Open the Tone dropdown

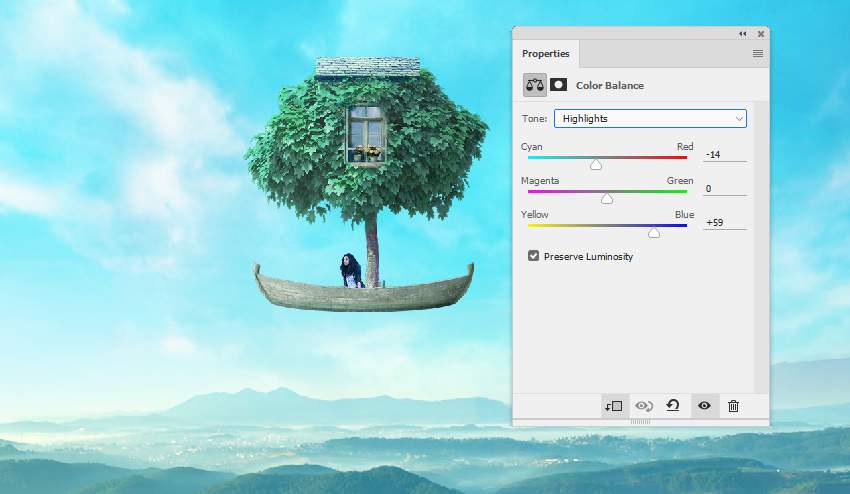click(650, 119)
